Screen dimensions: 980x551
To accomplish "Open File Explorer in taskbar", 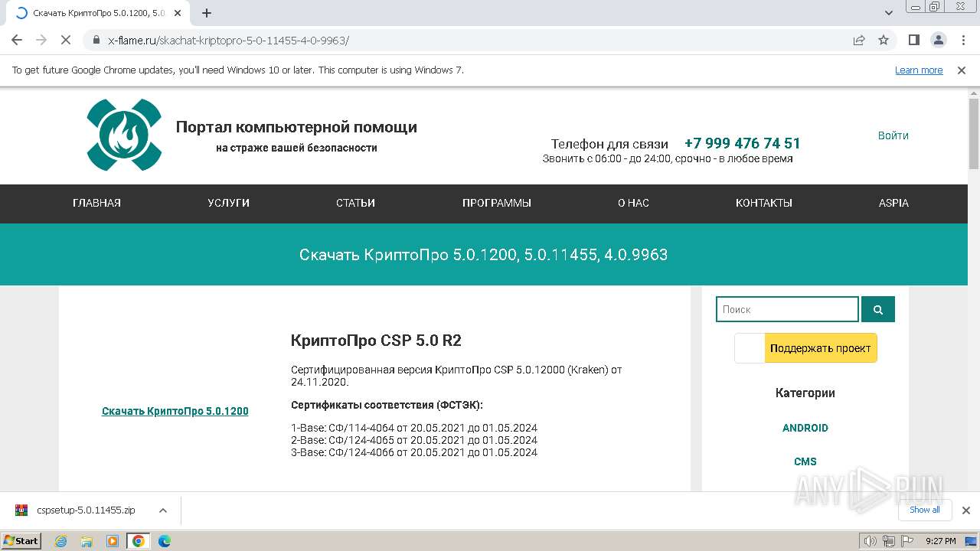I will [87, 541].
